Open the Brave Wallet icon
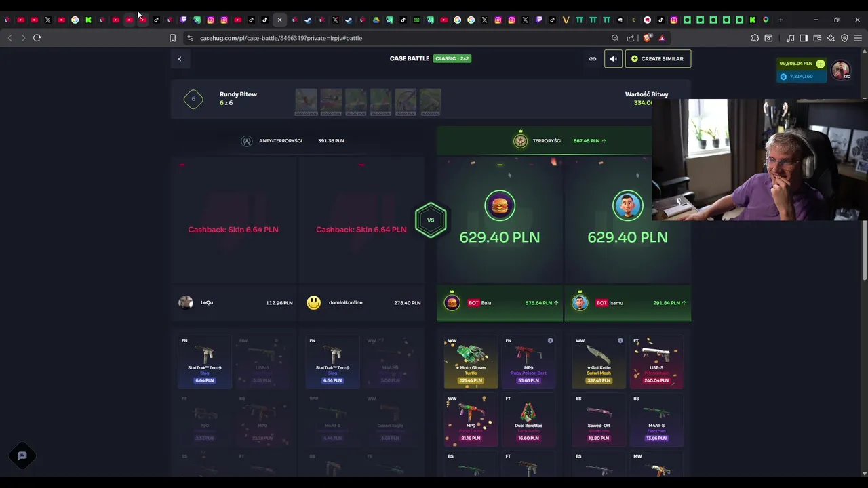Screen dimensions: 868x488 coord(817,38)
